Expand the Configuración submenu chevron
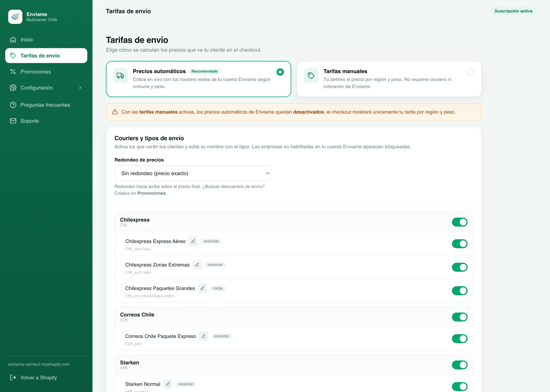This screenshot has width=550, height=392. point(80,88)
